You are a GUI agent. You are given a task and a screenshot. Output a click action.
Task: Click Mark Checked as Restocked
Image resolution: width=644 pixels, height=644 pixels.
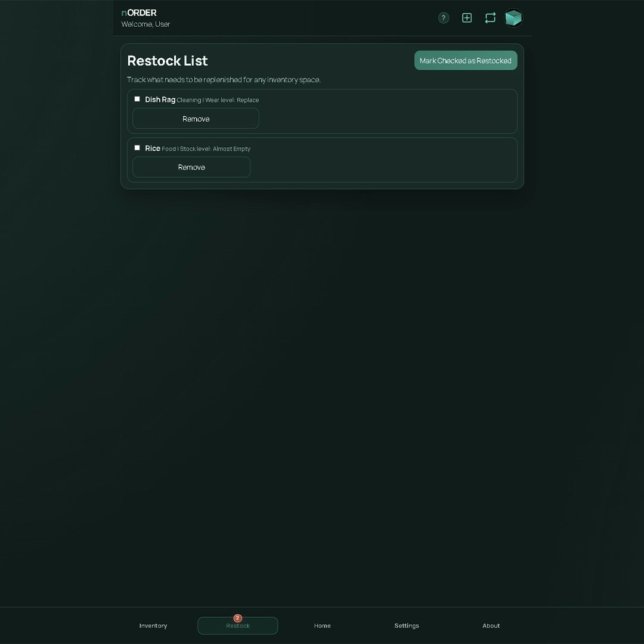click(465, 60)
